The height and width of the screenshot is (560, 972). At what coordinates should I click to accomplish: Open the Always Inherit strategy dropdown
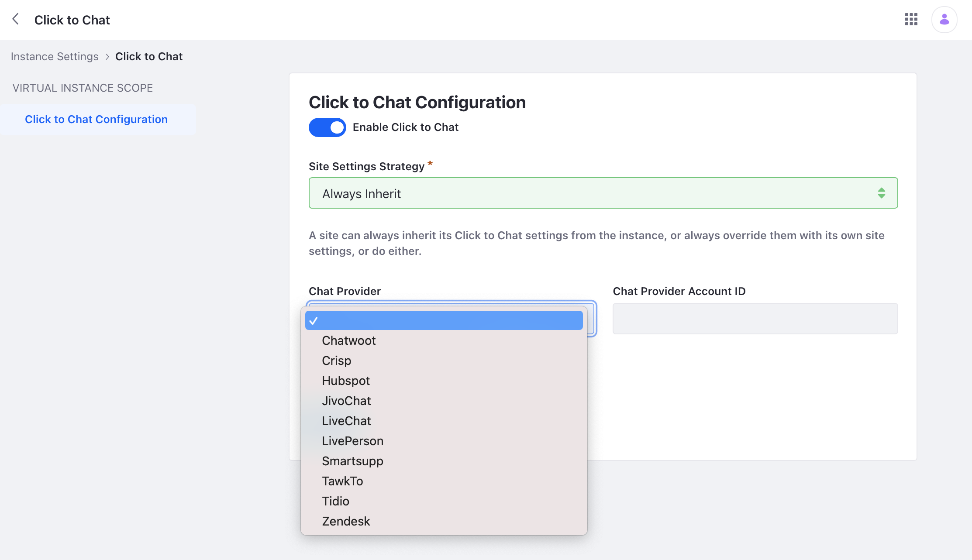[x=603, y=193]
